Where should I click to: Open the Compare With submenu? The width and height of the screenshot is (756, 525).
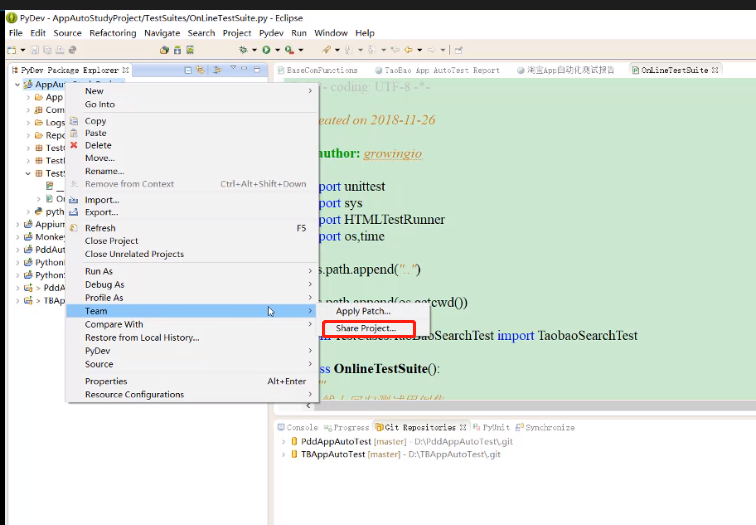[192, 324]
